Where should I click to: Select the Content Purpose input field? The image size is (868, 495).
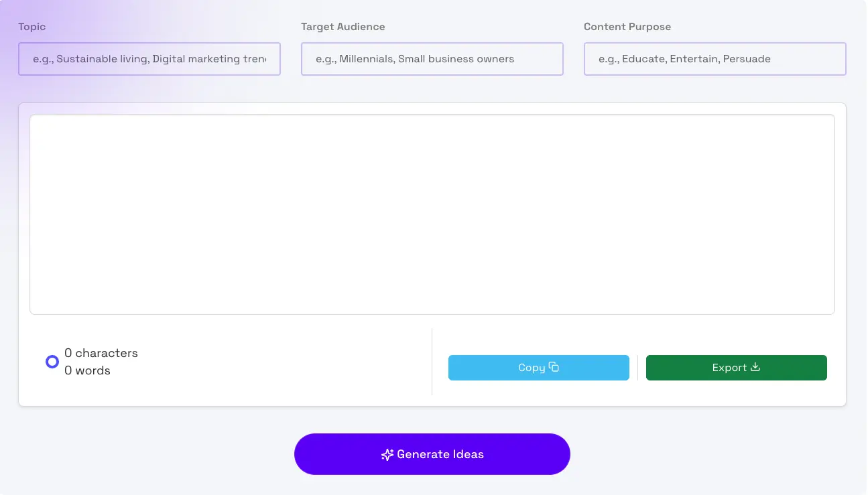pyautogui.click(x=715, y=59)
